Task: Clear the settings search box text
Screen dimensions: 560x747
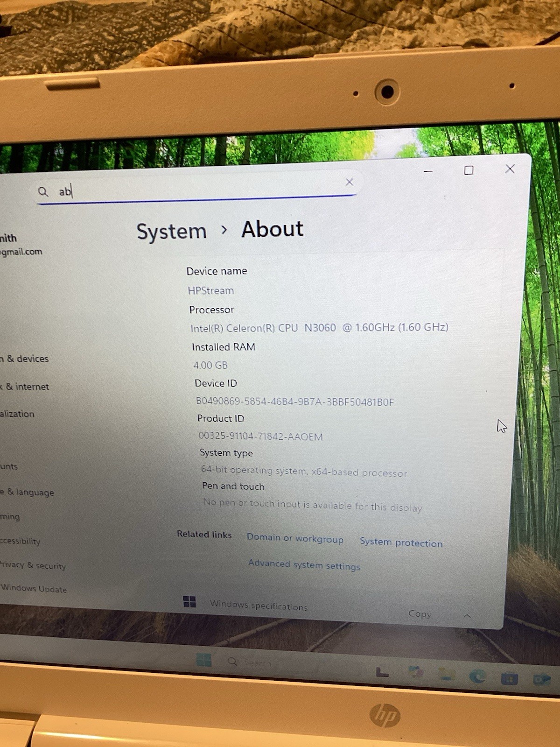Action: [x=349, y=182]
